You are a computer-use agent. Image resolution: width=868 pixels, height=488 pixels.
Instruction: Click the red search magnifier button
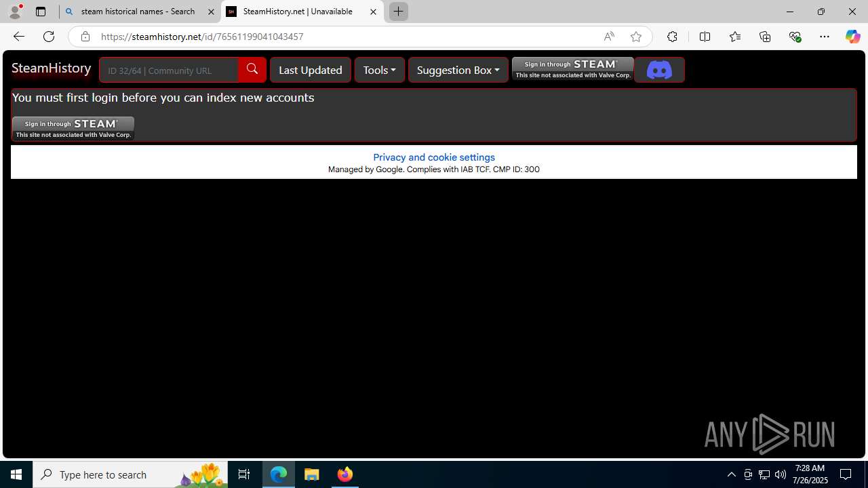tap(252, 70)
